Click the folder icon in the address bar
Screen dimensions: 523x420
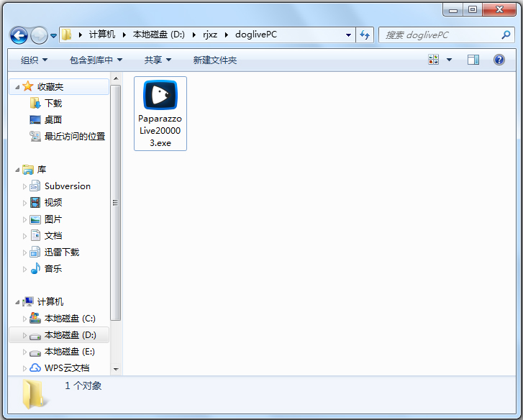67,35
